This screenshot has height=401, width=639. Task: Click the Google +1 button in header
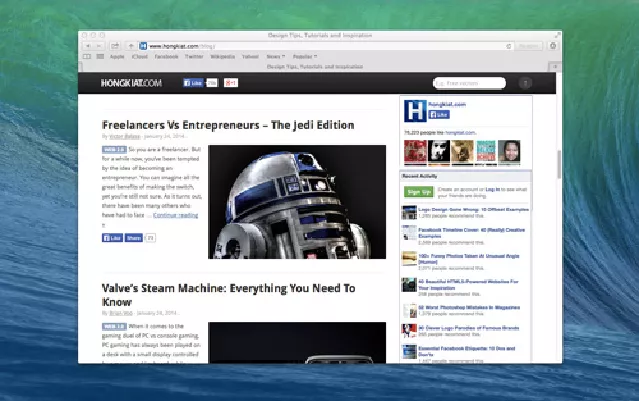click(230, 82)
